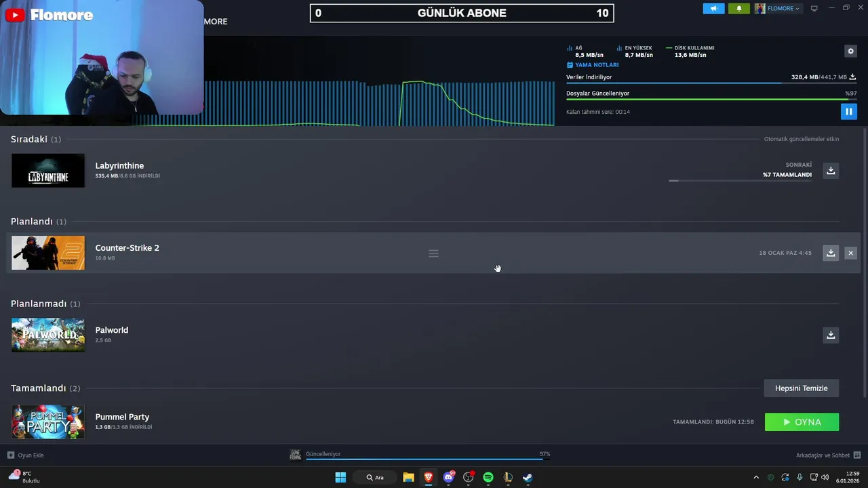Click AĞ network speed stat
The image size is (868, 488).
[x=585, y=52]
